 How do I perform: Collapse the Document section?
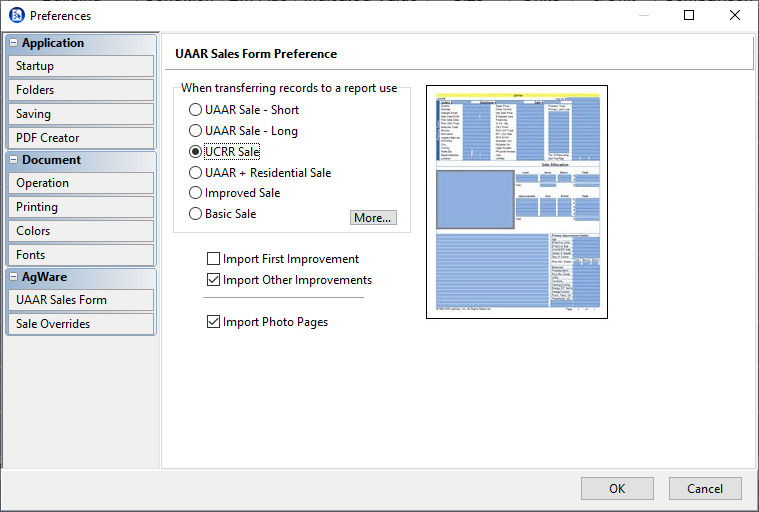click(x=13, y=160)
